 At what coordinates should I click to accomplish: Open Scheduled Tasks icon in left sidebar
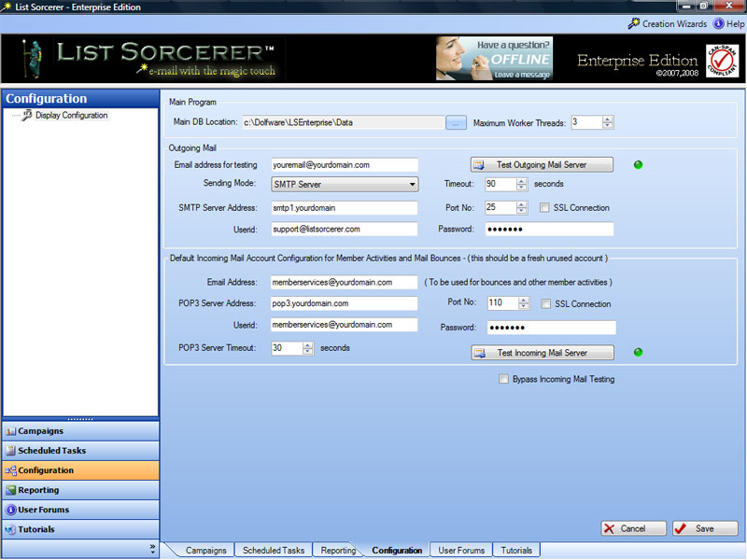click(10, 451)
